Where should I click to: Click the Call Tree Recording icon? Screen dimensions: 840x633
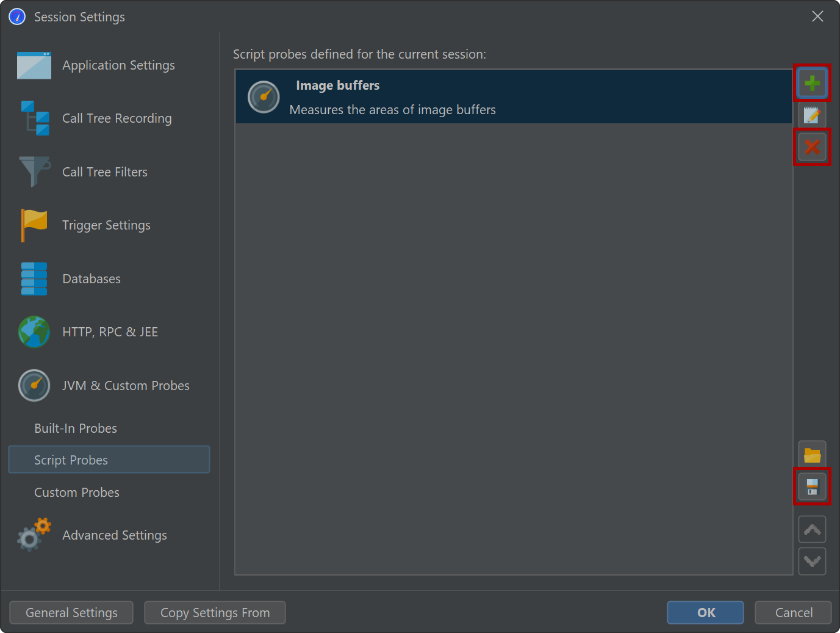coord(35,118)
